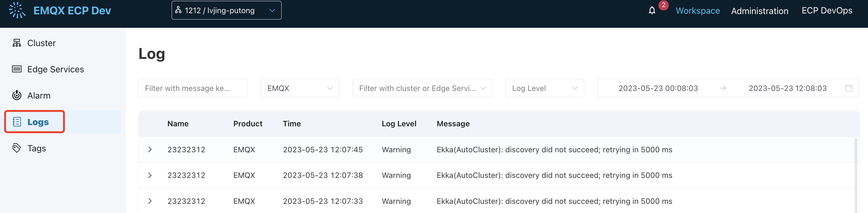Open the 1212 / lvjing-putong project selector
Image resolution: width=868 pixels, height=213 pixels.
coord(226,10)
